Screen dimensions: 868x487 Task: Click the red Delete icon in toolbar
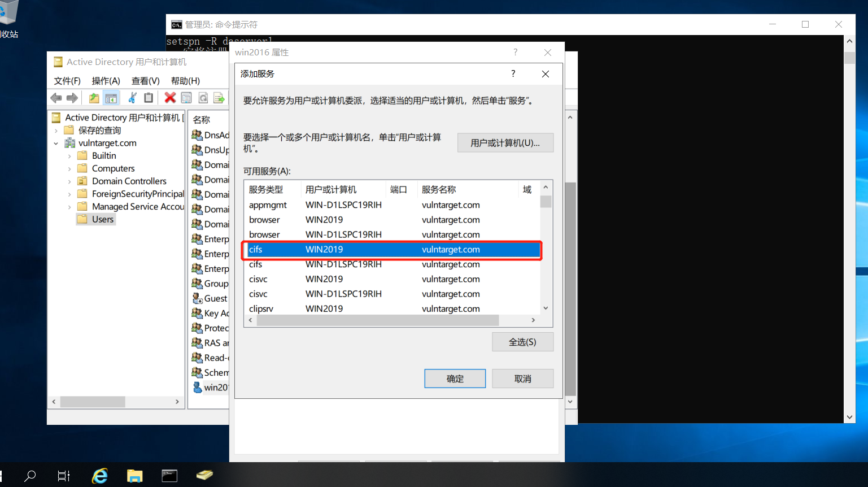coord(169,98)
